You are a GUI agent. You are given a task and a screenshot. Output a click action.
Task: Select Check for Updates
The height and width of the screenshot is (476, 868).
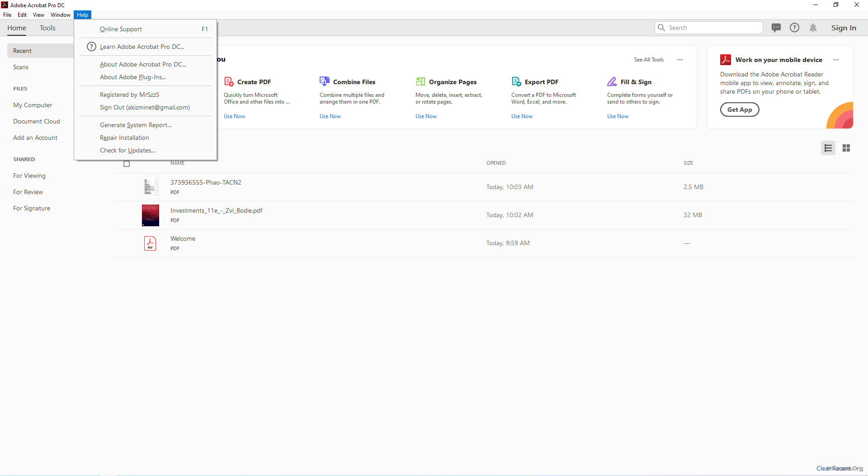coord(146,150)
